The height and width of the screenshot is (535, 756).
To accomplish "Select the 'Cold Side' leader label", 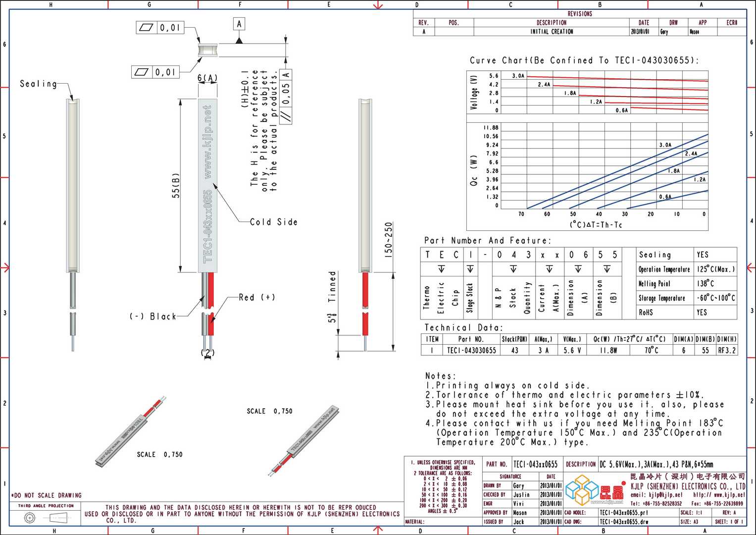I will click(x=274, y=222).
